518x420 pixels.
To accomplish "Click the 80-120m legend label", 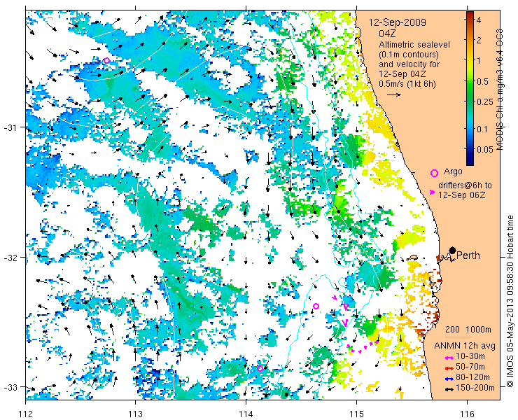I will tap(472, 377).
